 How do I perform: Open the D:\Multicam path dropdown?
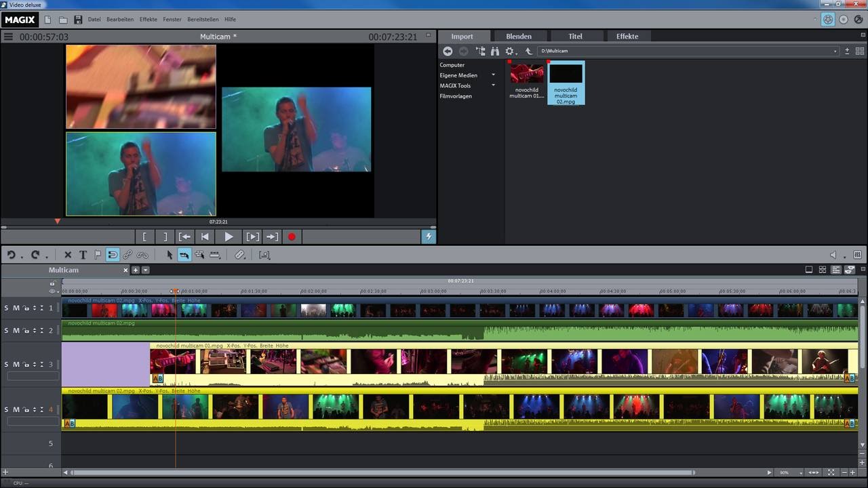tap(835, 52)
